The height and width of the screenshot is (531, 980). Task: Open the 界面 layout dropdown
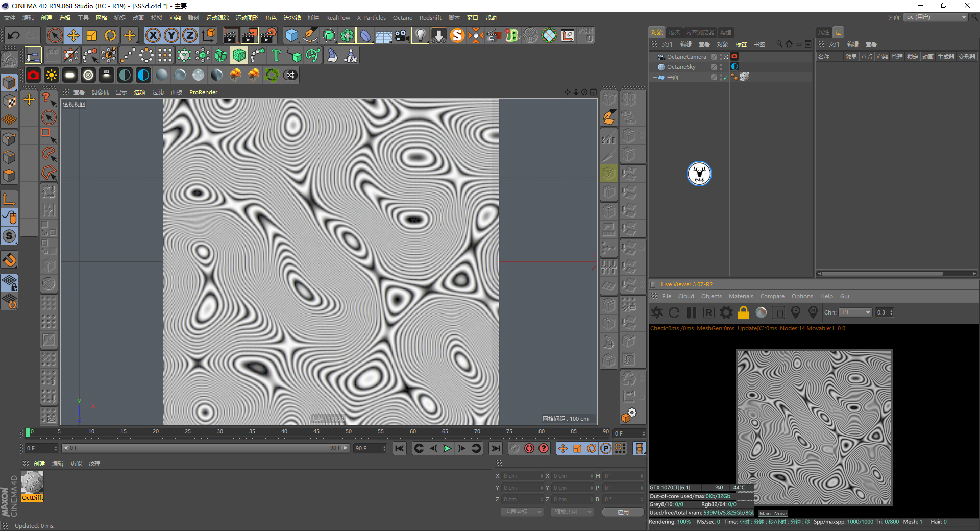coord(936,17)
